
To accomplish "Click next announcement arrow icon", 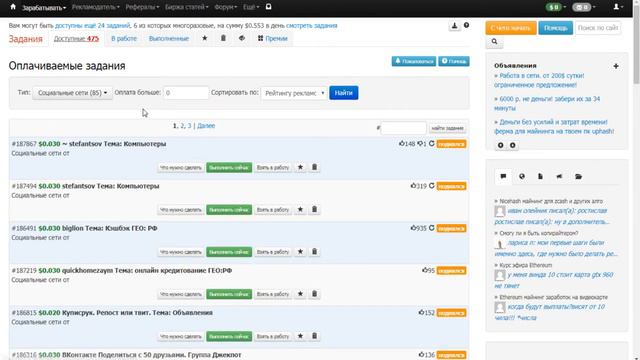I will (513, 145).
